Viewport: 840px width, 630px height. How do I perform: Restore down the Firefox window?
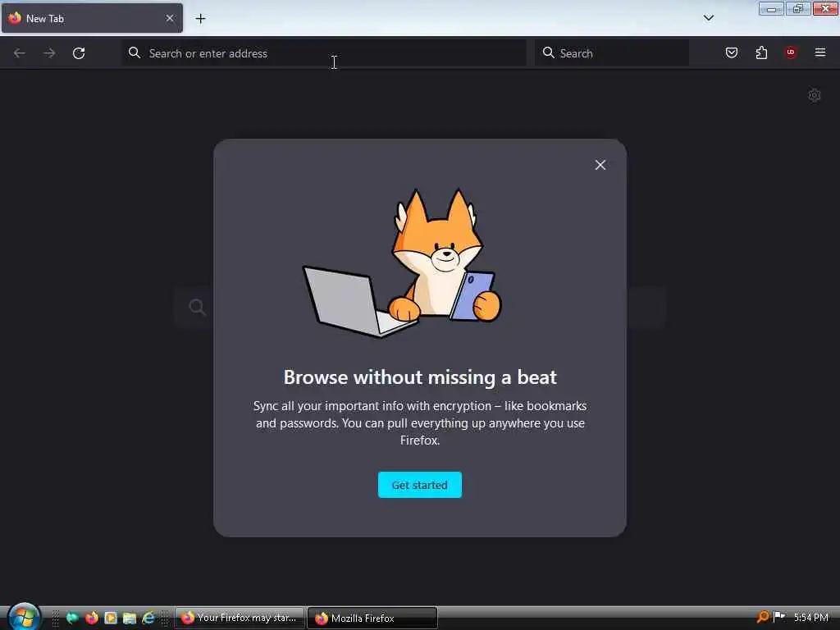coord(797,8)
